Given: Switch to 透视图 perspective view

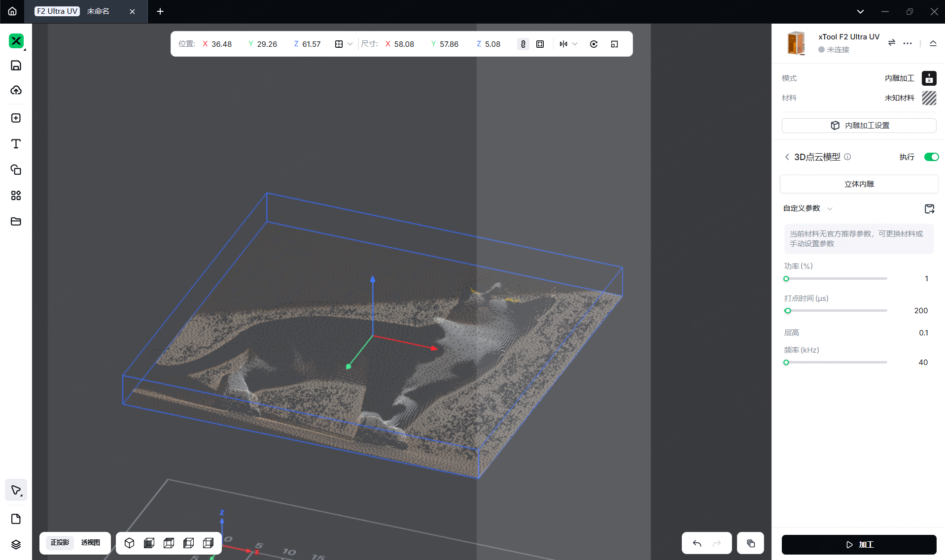Looking at the screenshot, I should point(91,542).
